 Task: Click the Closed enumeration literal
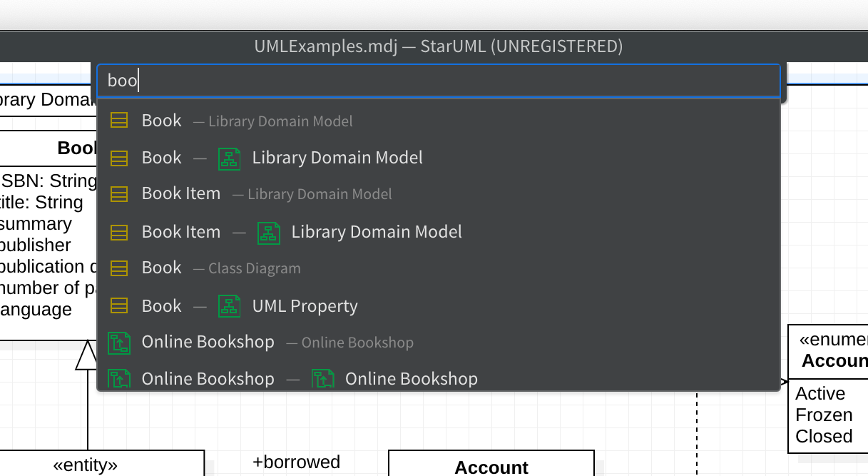click(824, 437)
